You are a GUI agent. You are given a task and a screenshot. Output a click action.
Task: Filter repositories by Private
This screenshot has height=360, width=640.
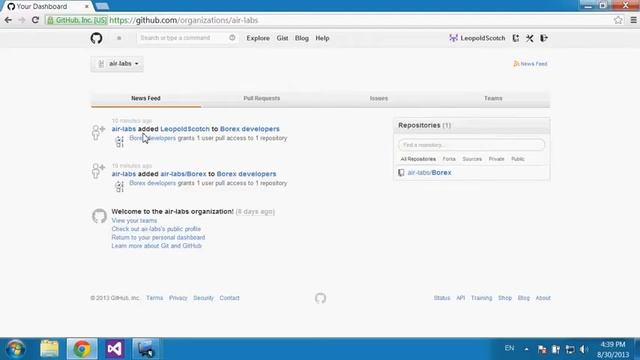tap(496, 159)
